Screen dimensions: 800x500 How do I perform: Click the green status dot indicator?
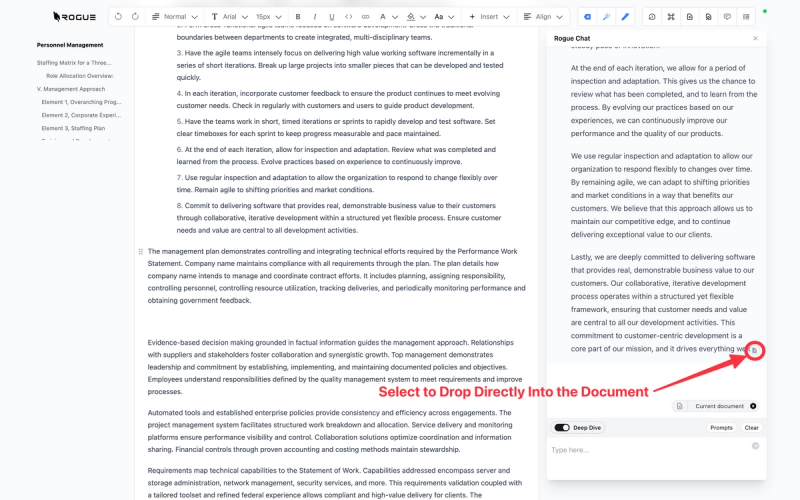764,11
